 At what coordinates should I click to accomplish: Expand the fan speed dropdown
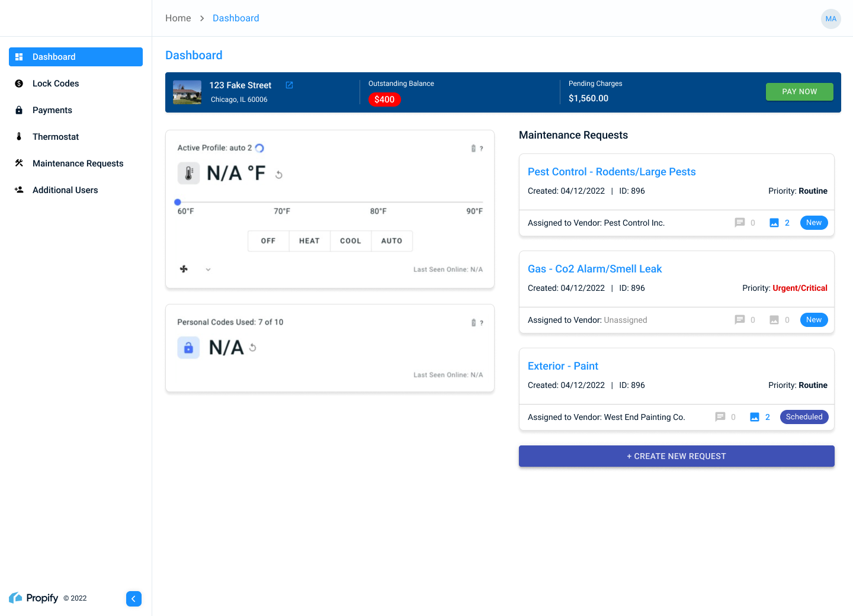tap(207, 269)
